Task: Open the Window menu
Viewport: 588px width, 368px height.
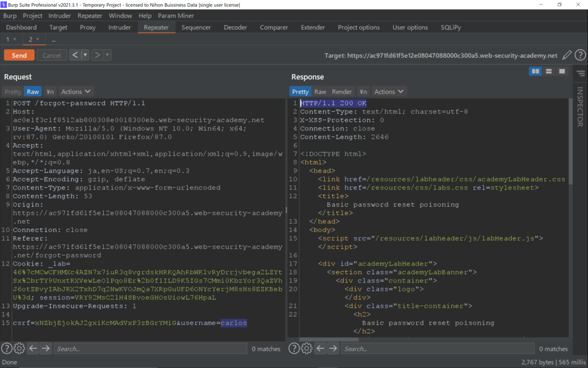Action: [120, 16]
